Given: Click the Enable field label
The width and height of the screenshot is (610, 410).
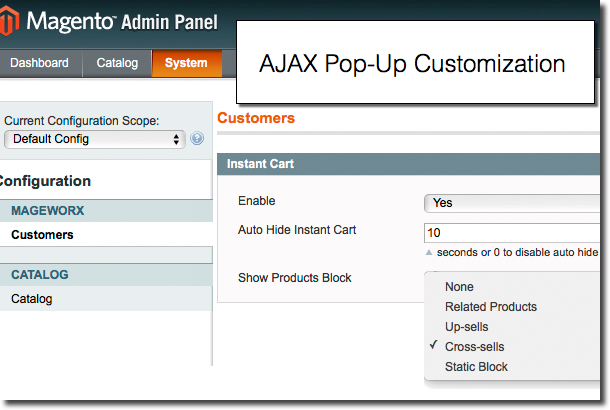Looking at the screenshot, I should pyautogui.click(x=257, y=201).
